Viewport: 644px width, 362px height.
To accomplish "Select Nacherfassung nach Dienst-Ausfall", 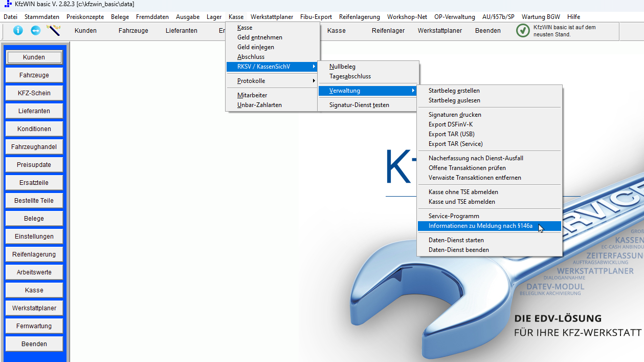I will pyautogui.click(x=490, y=158).
